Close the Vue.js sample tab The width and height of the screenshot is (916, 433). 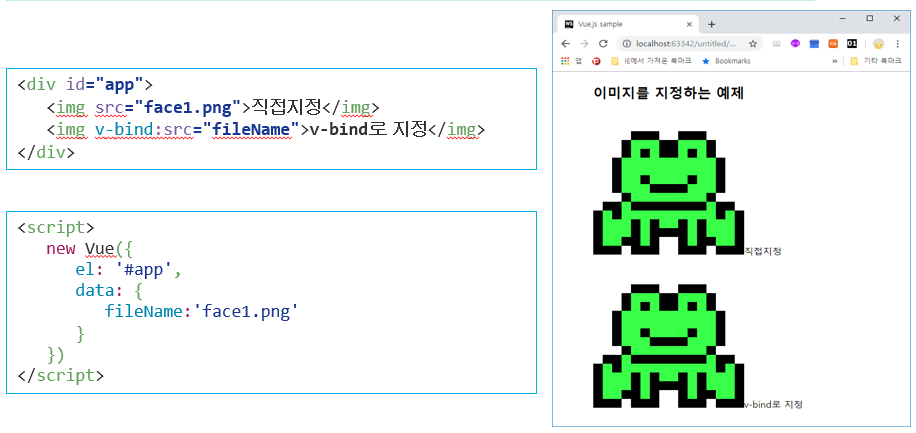tap(689, 25)
